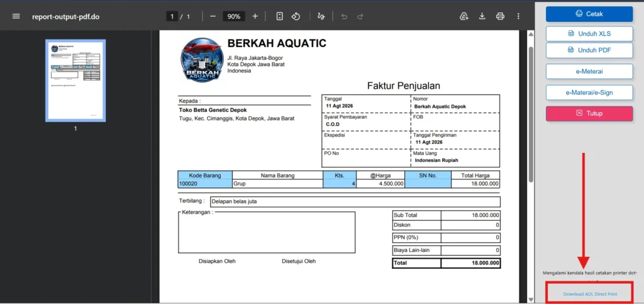Click the PDF vertical scrollbar thumb
This screenshot has height=304, width=644.
pyautogui.click(x=531, y=114)
